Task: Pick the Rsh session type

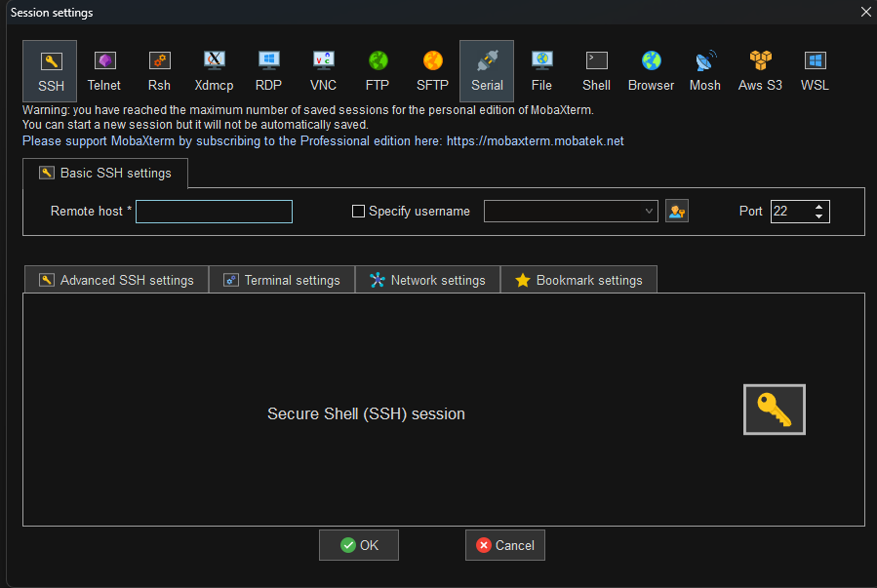Action: tap(159, 71)
